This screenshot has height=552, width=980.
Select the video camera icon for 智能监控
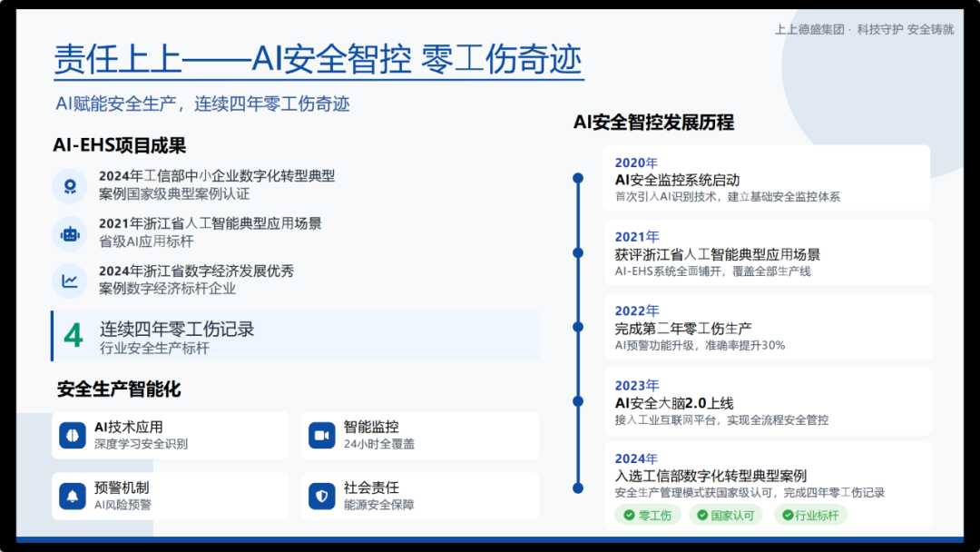click(321, 436)
